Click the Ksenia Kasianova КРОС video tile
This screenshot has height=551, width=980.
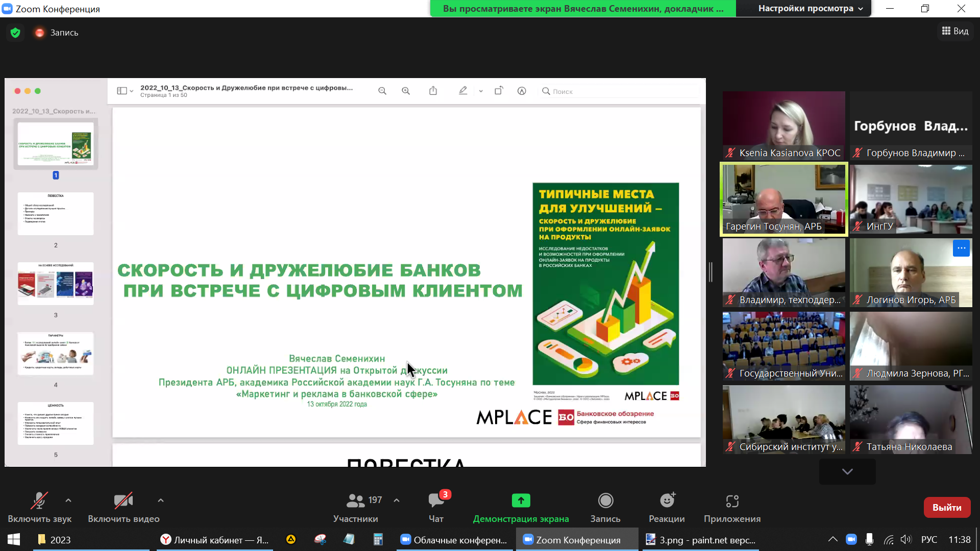[783, 126]
